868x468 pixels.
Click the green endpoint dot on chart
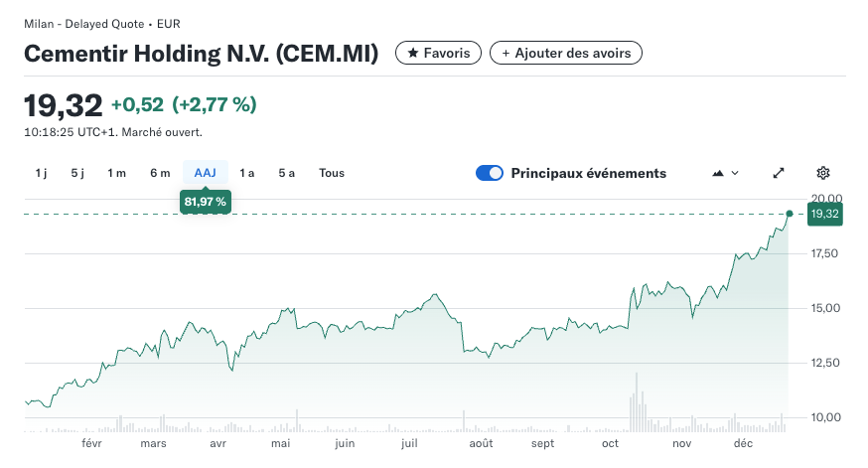(790, 214)
